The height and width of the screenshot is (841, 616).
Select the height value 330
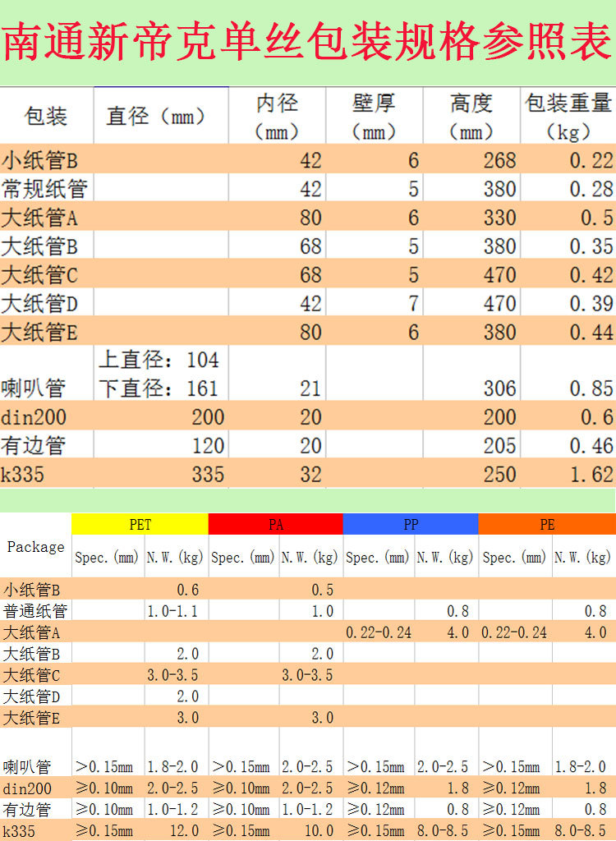499,218
